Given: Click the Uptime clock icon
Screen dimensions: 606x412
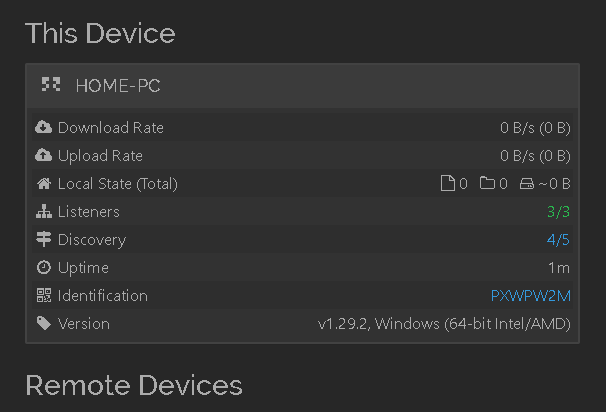Looking at the screenshot, I should coord(44,267).
